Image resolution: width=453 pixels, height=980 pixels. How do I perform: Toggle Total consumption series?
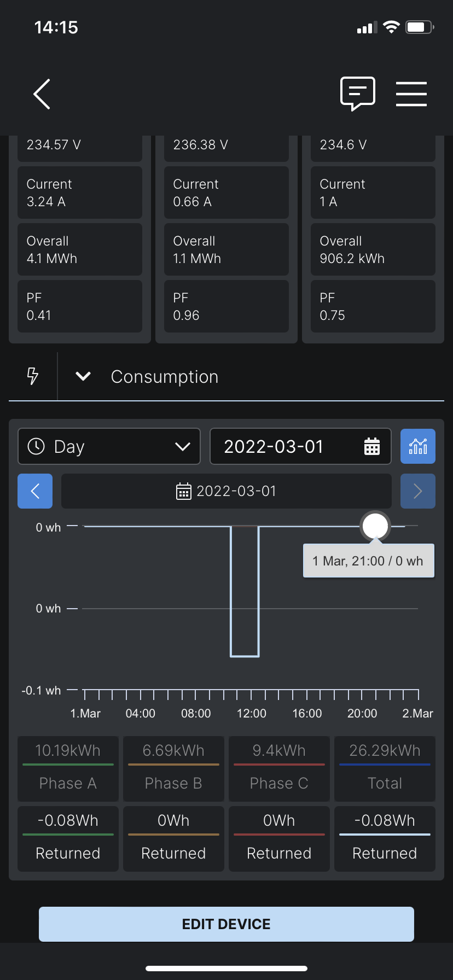pyautogui.click(x=385, y=768)
